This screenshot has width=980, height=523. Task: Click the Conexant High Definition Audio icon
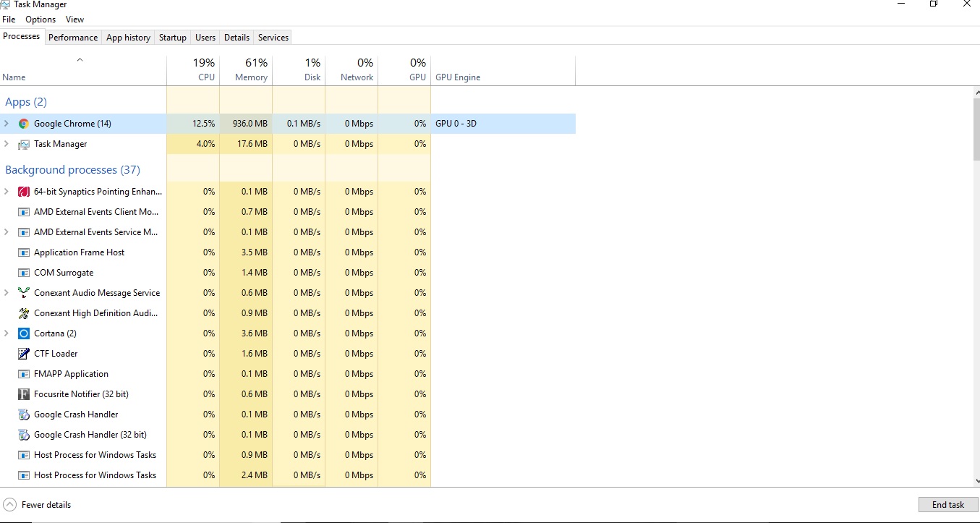(x=23, y=313)
